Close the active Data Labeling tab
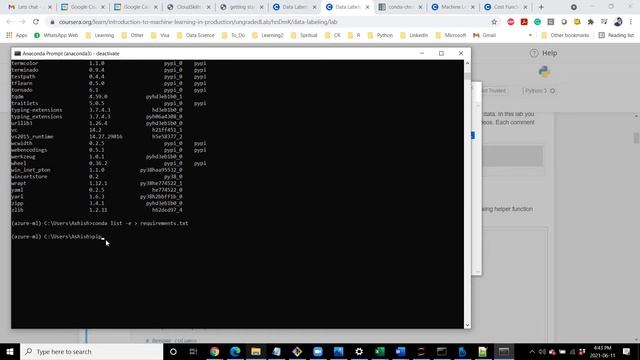The width and height of the screenshot is (640, 360). tap(367, 7)
